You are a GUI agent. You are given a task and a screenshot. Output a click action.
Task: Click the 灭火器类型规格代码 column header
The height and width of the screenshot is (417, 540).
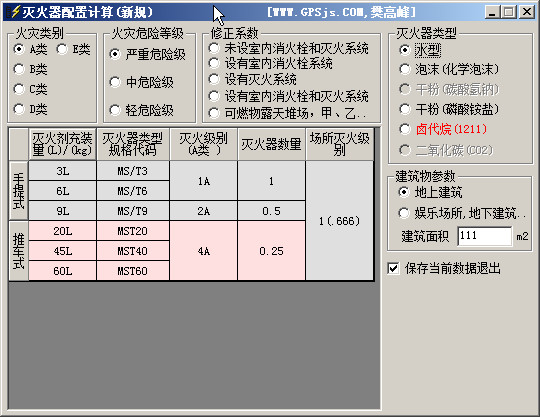click(x=133, y=144)
